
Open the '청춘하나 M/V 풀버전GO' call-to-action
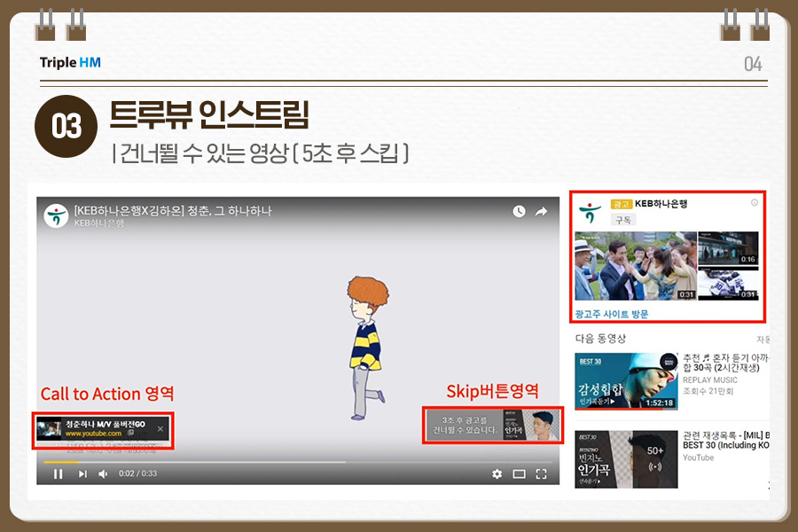tap(106, 424)
